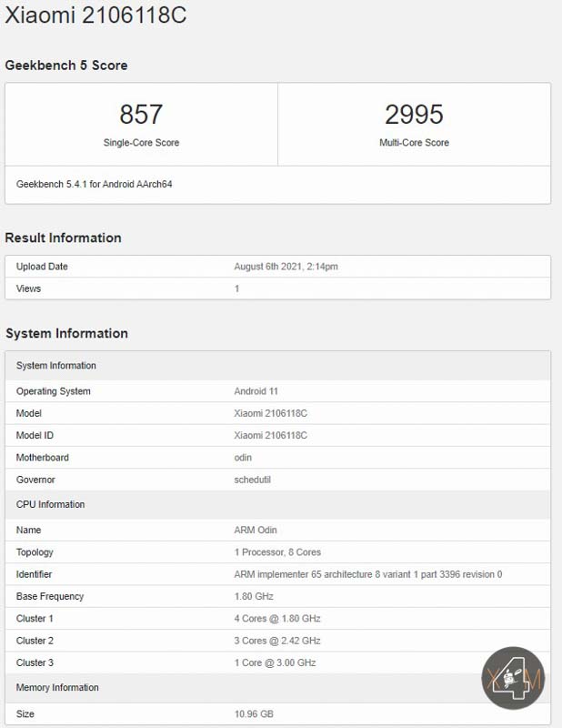Click the CPU Name row label

pos(28,531)
